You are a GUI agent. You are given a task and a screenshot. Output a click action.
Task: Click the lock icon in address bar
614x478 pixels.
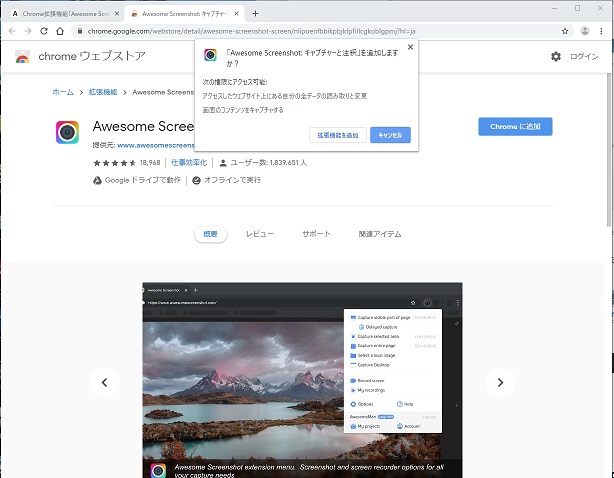coord(80,31)
